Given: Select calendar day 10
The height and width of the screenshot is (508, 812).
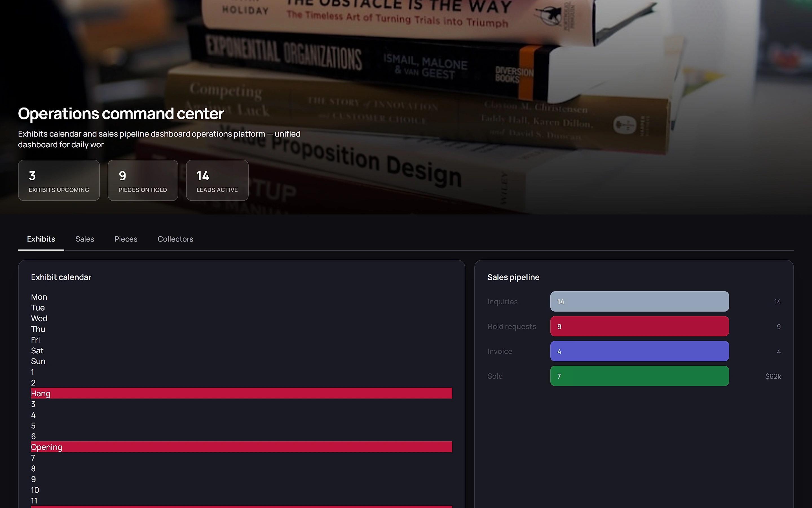Looking at the screenshot, I should coord(35,490).
